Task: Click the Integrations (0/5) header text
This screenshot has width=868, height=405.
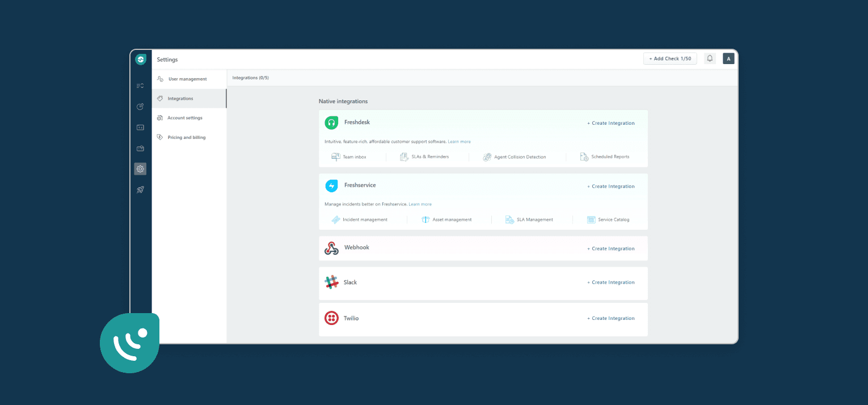Action: tap(250, 78)
